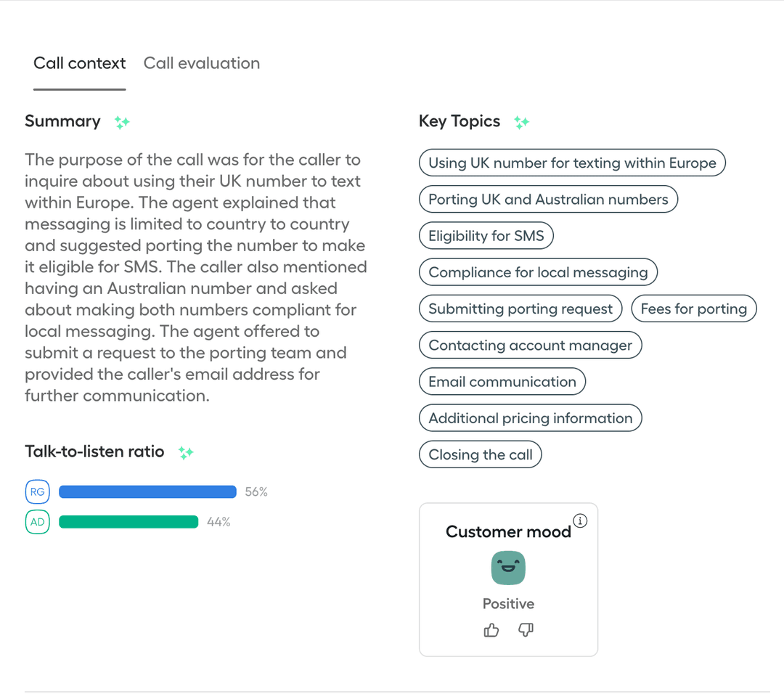
Task: Click the sparkle icon beside Key Topics
Action: tap(522, 122)
